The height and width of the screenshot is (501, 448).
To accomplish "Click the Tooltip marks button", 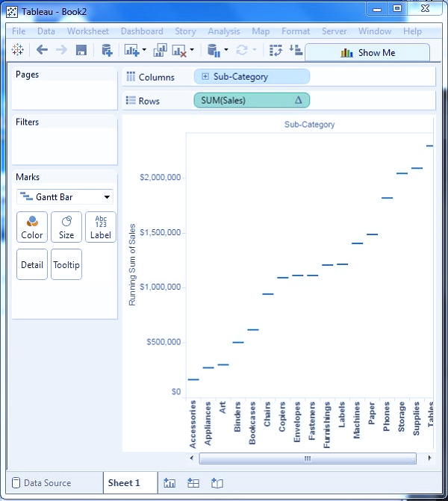I will (66, 264).
